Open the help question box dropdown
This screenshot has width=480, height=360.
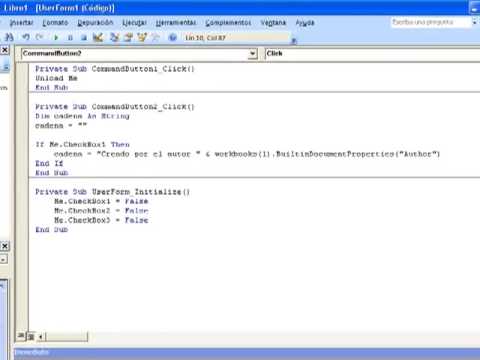click(474, 22)
